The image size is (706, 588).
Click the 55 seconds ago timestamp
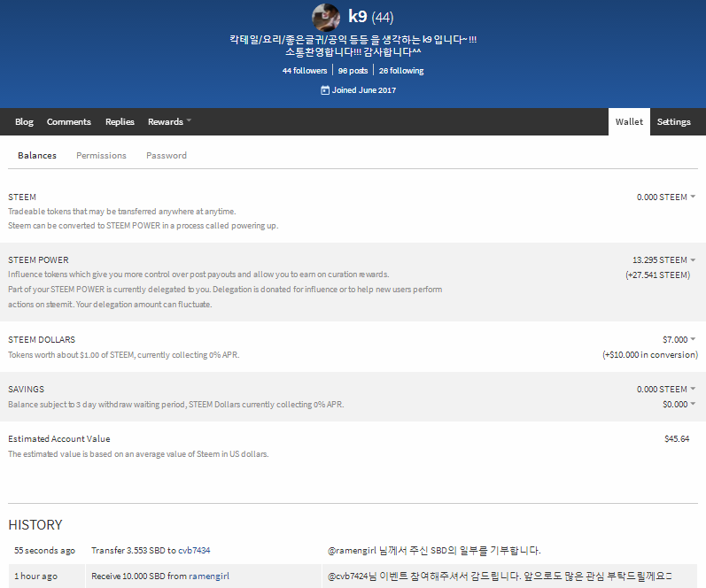(44, 550)
